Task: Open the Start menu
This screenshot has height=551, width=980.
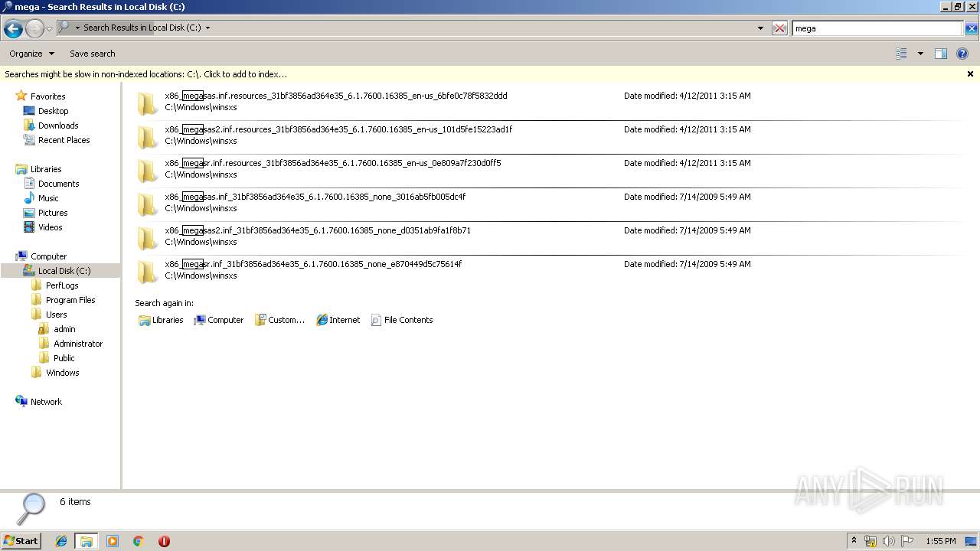Action: pyautogui.click(x=21, y=540)
